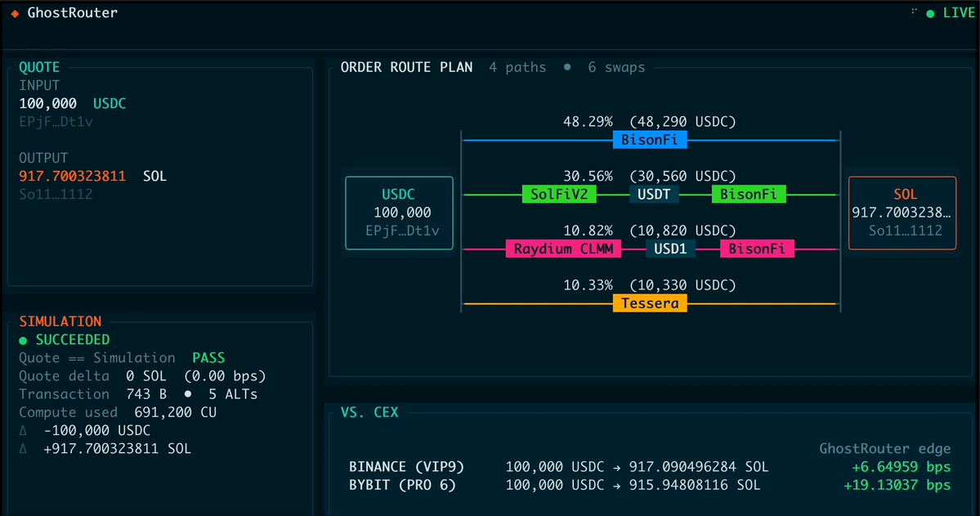Click the USDC source token box in route plan
Screen dimensions: 980x516
(x=399, y=213)
